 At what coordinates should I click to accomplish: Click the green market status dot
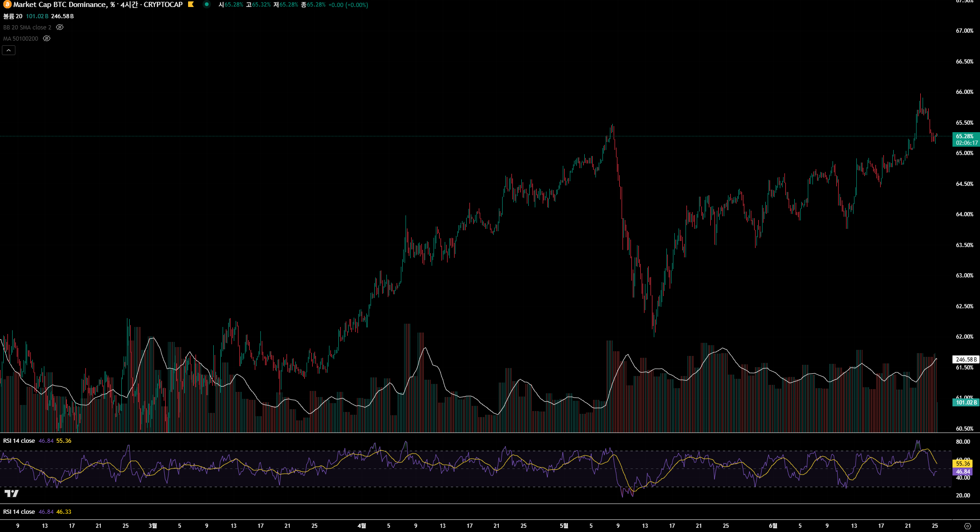[207, 5]
